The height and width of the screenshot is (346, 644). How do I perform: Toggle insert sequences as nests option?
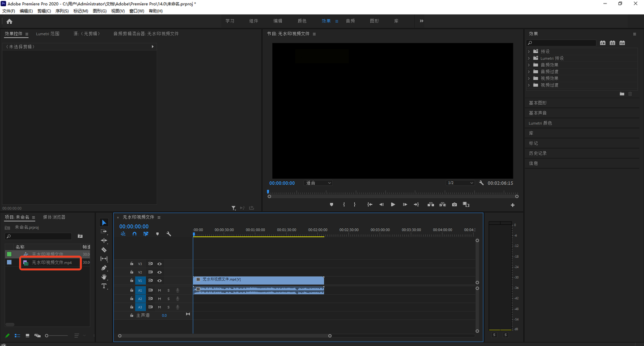point(123,234)
